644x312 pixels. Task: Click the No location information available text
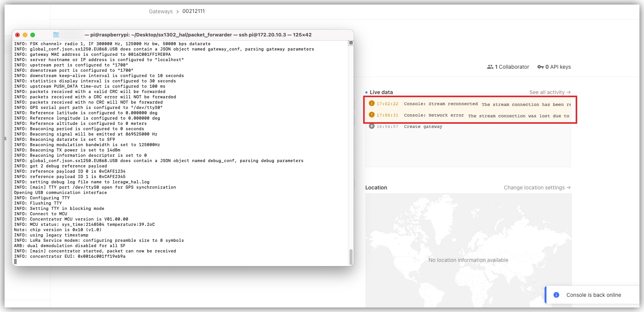coord(468,260)
